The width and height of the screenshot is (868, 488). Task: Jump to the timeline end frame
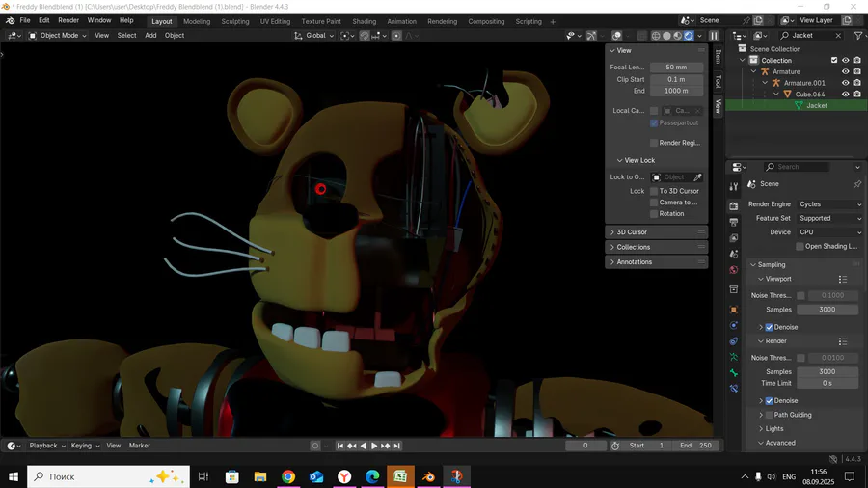397,446
